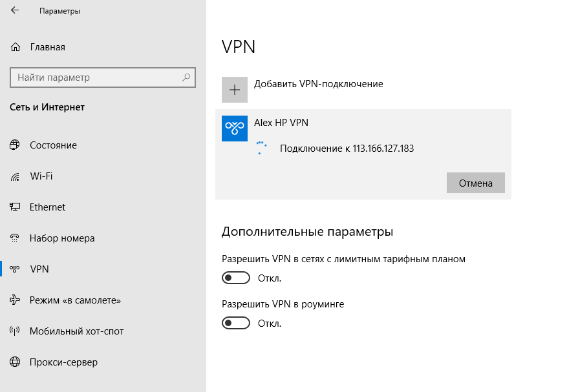Viewport: 578px width, 392px height.
Task: Select the Alex HP VPN connection entry
Action: click(x=363, y=154)
